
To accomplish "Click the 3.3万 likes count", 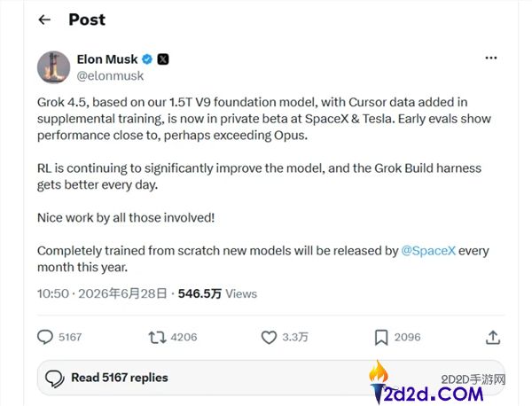I will 295,337.
